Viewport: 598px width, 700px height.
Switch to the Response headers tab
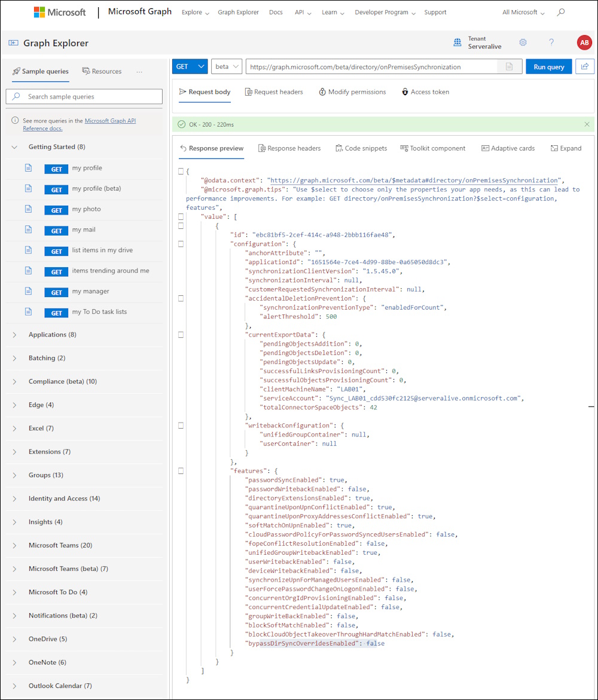(x=289, y=148)
